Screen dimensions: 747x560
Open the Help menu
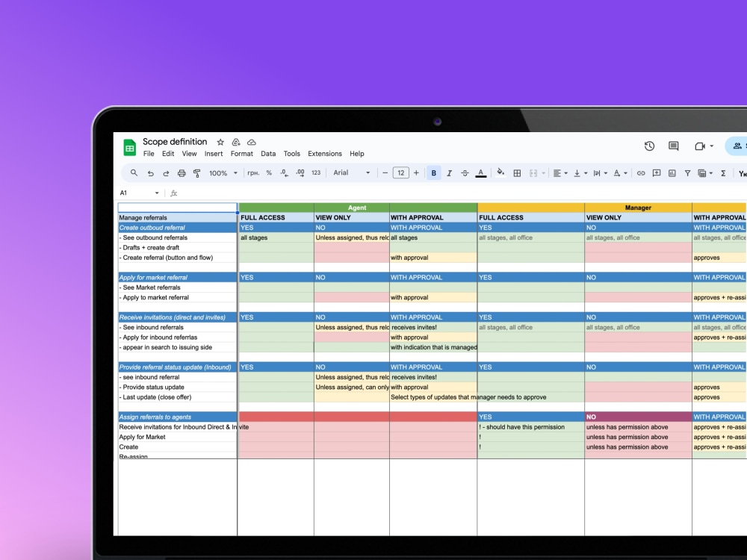[x=357, y=154]
